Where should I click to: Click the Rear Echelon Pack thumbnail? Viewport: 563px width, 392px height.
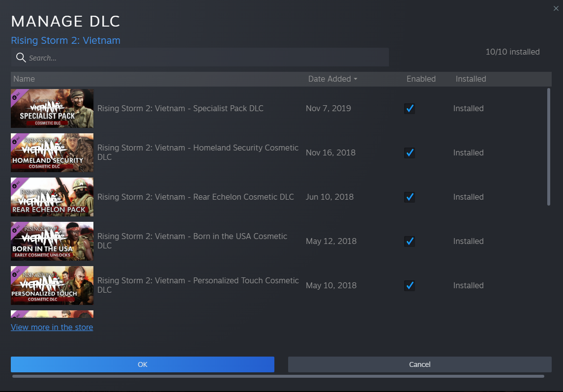[52, 197]
